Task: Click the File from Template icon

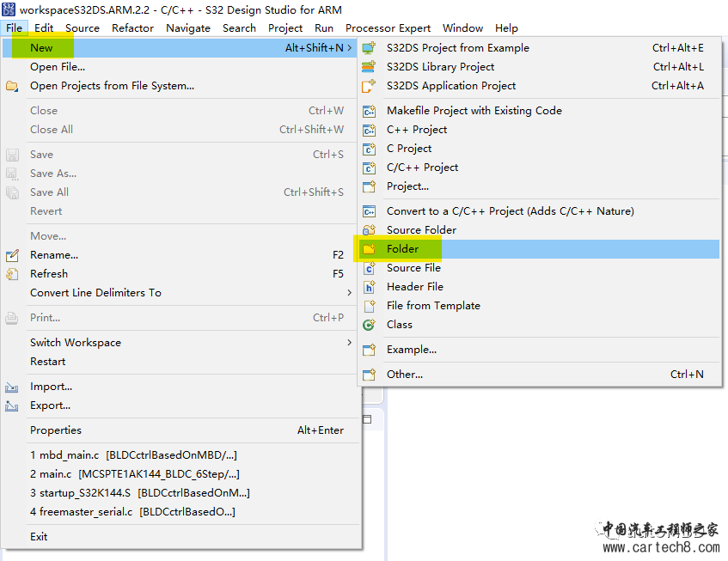Action: tap(369, 306)
